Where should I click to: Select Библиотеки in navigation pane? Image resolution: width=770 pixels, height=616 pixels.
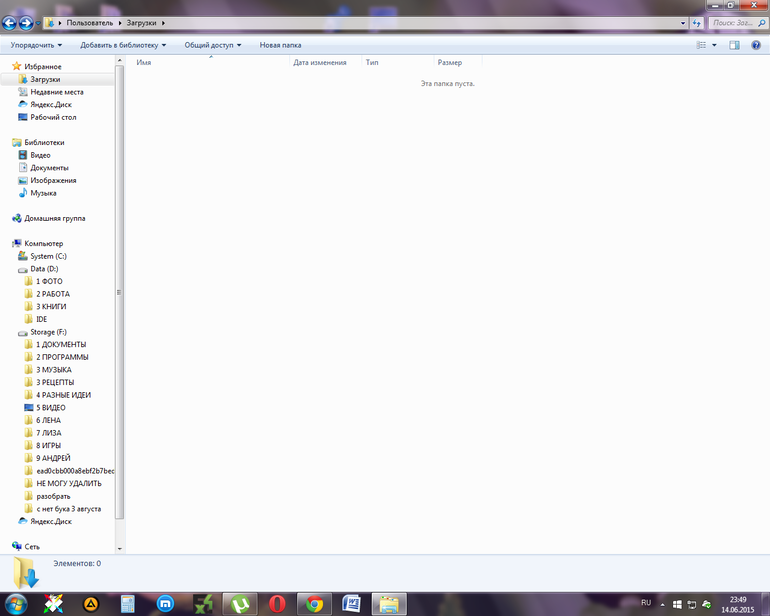tap(44, 142)
